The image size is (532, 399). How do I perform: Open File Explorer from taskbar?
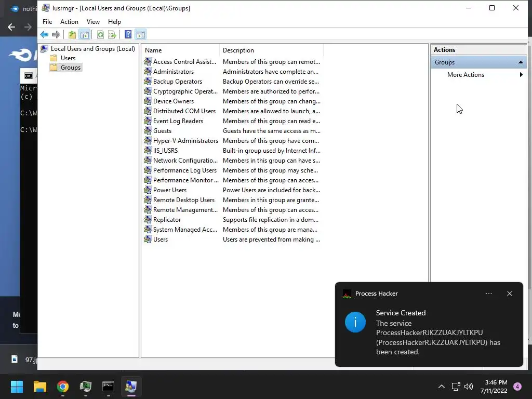[39, 387]
